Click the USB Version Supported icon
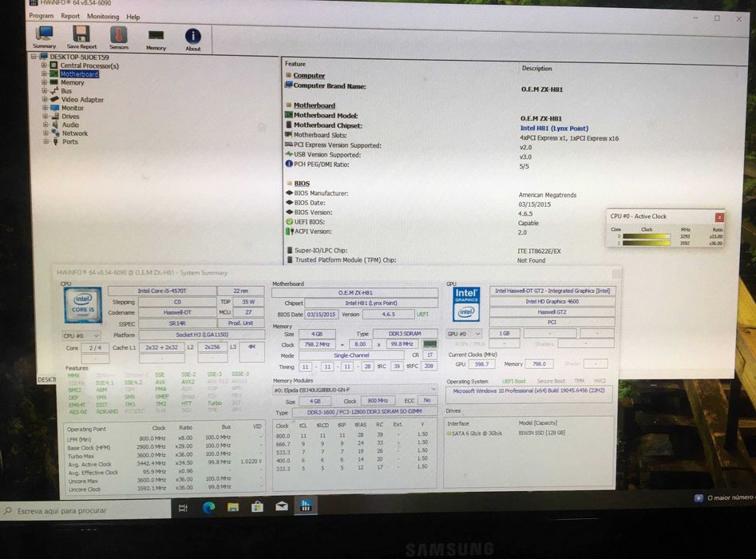 [x=289, y=154]
